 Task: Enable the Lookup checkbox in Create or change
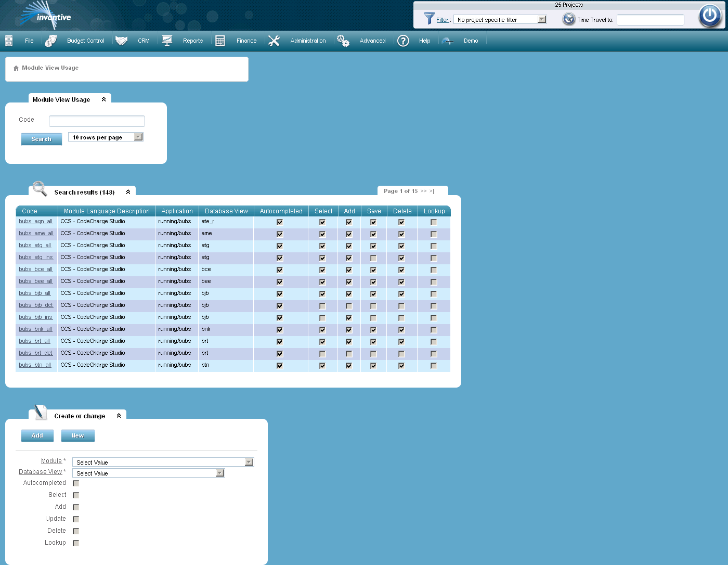(x=76, y=542)
